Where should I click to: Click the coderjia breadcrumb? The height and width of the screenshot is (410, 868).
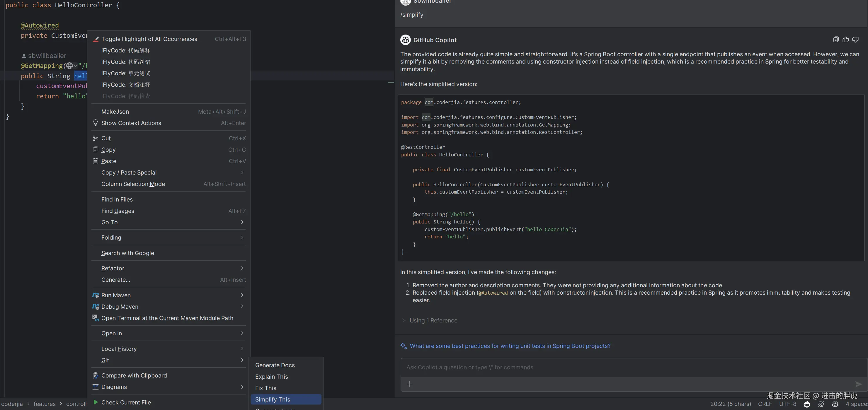click(x=12, y=404)
